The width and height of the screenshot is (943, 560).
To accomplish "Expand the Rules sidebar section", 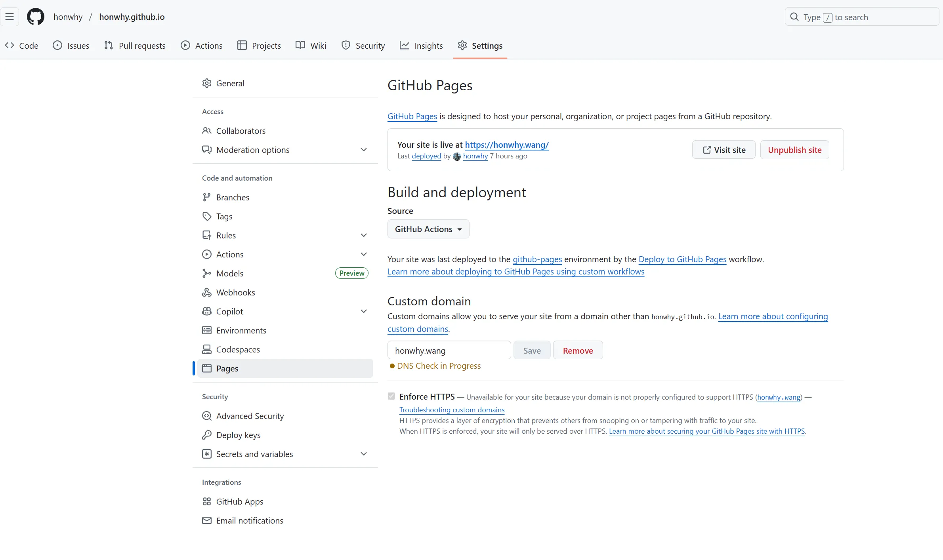I will (363, 235).
